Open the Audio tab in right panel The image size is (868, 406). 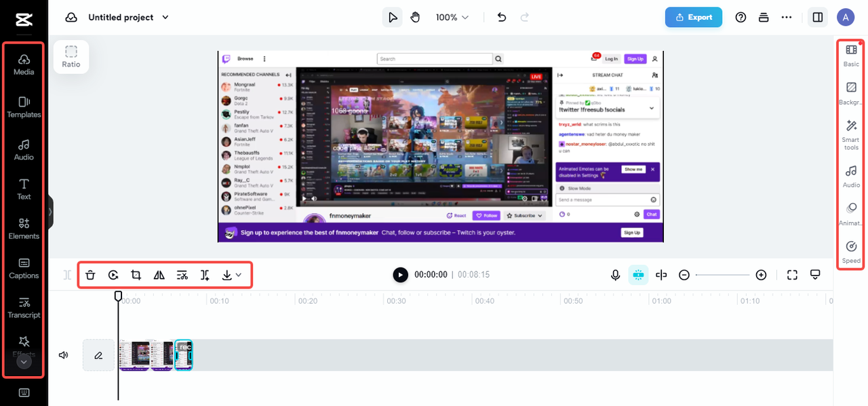(851, 176)
